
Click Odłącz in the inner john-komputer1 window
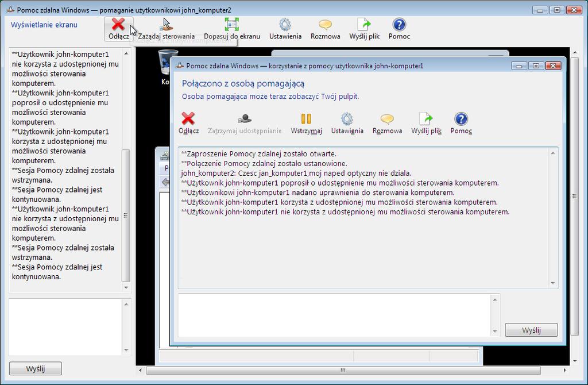coord(188,123)
